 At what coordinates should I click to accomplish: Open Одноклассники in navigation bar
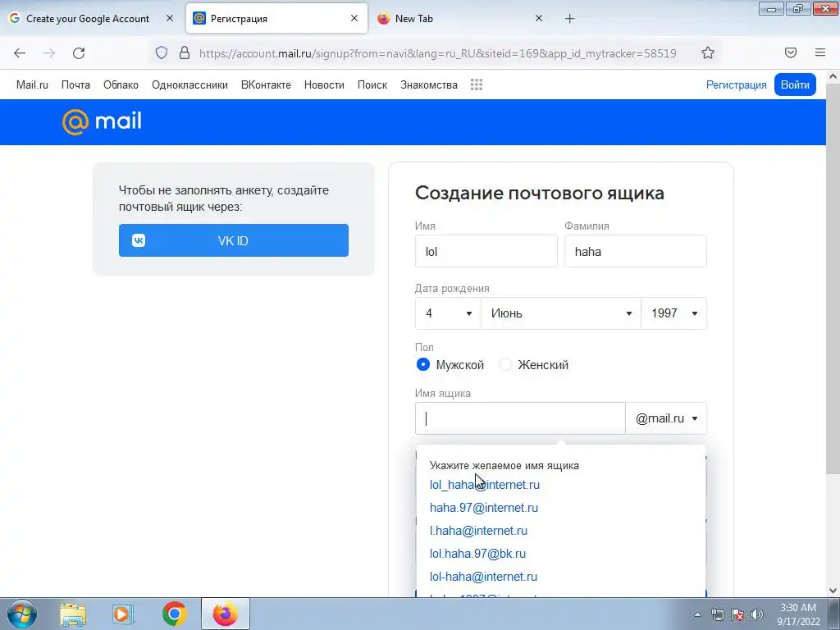(x=189, y=84)
